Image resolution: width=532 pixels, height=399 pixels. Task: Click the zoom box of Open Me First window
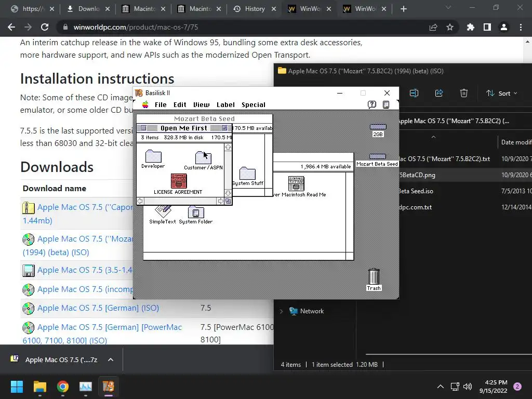click(224, 128)
